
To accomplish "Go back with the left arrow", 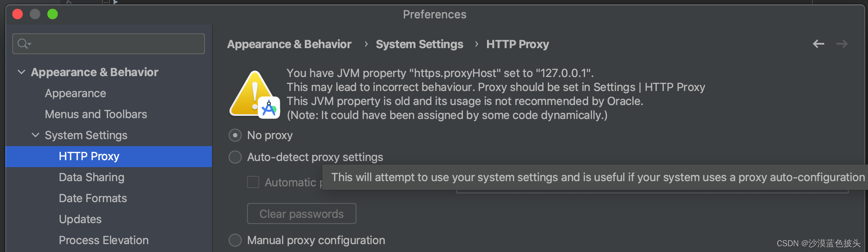I will point(818,44).
